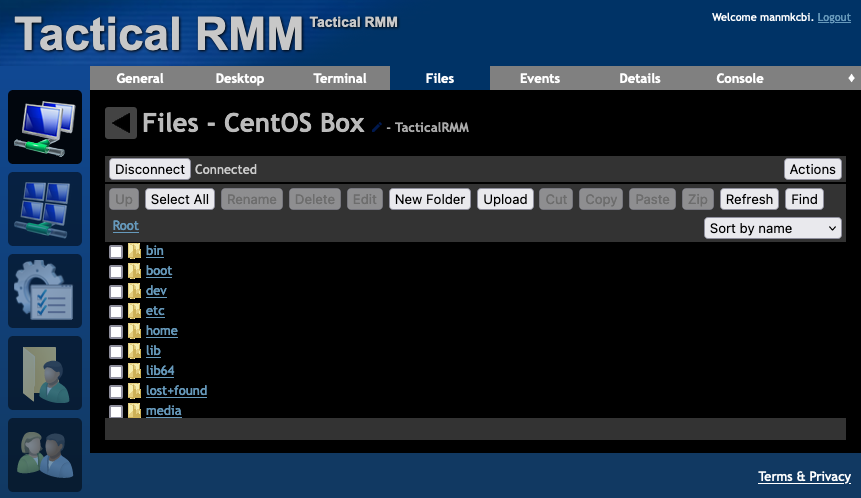Click the Upload button

click(x=505, y=199)
